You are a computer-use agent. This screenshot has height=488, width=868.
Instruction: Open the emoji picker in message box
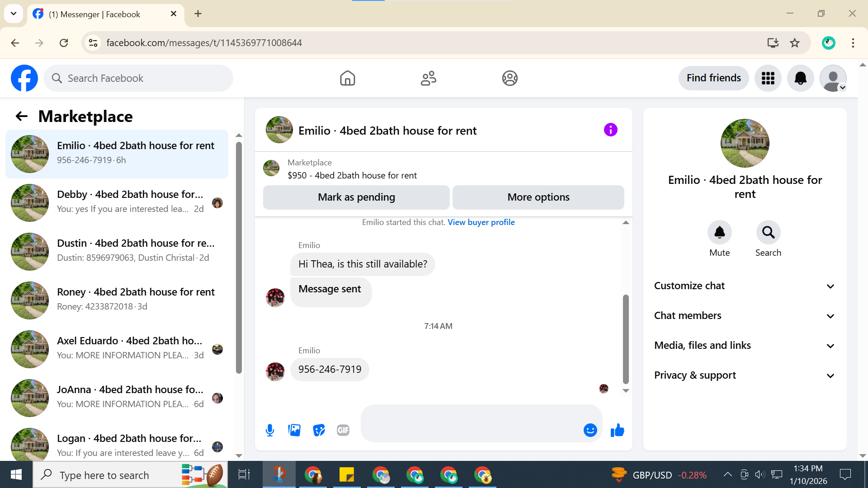[590, 430]
